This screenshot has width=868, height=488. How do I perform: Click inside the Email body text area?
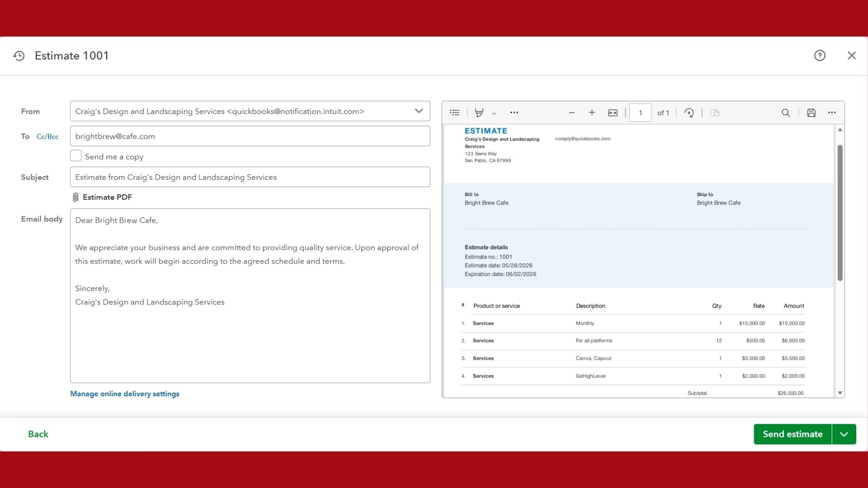250,296
